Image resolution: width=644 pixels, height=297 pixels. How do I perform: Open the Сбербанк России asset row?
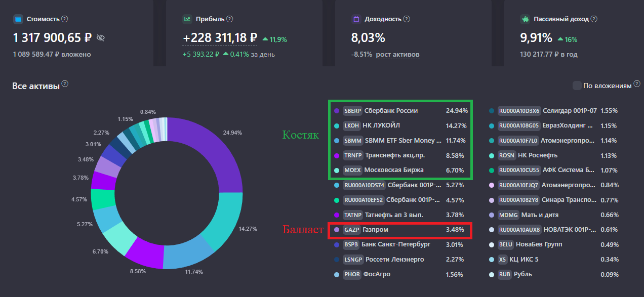pos(401,110)
